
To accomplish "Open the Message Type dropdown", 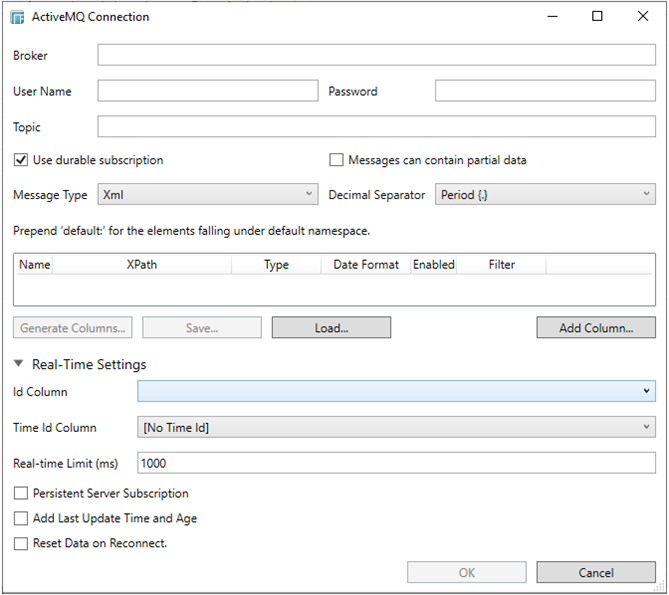I will 207,195.
